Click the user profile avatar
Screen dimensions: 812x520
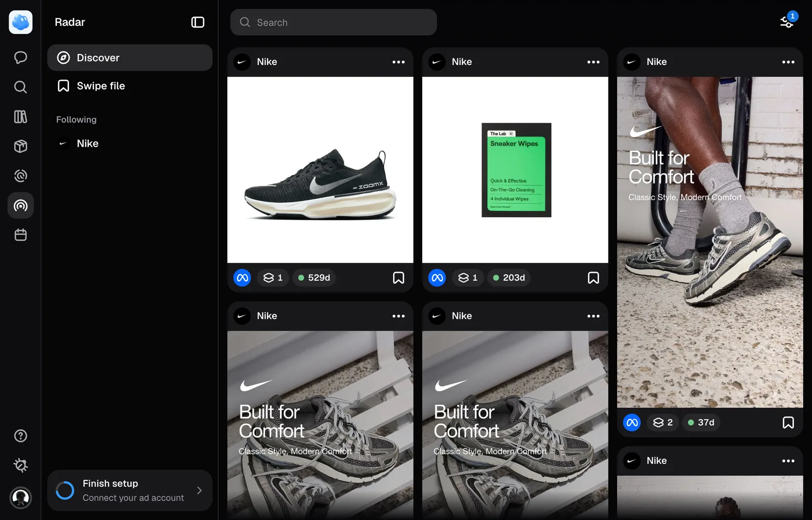(x=20, y=498)
